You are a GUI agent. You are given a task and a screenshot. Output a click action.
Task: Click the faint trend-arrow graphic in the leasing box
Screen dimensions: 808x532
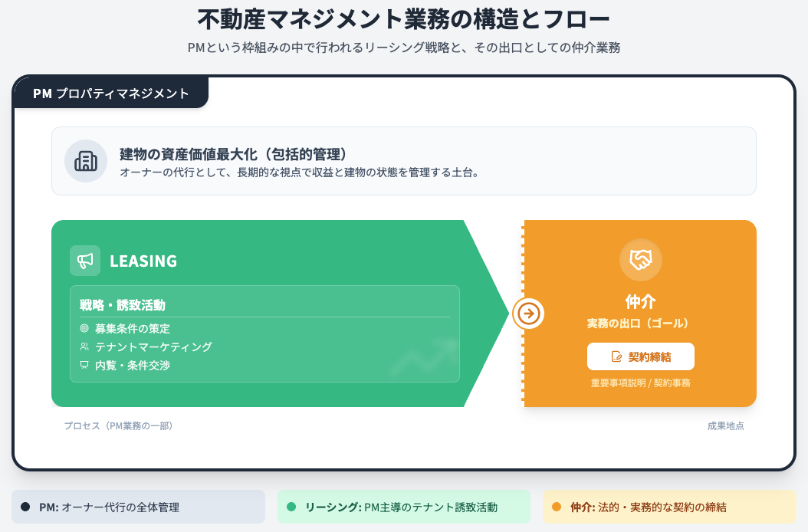click(424, 356)
